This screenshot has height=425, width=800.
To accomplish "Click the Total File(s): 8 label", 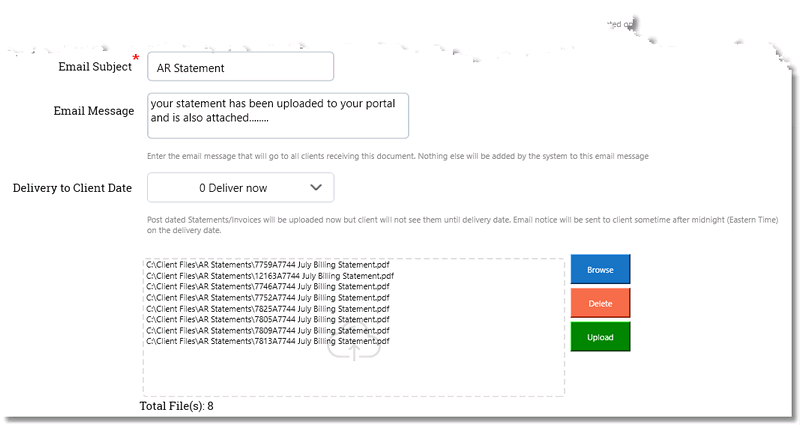I will coord(177,406).
